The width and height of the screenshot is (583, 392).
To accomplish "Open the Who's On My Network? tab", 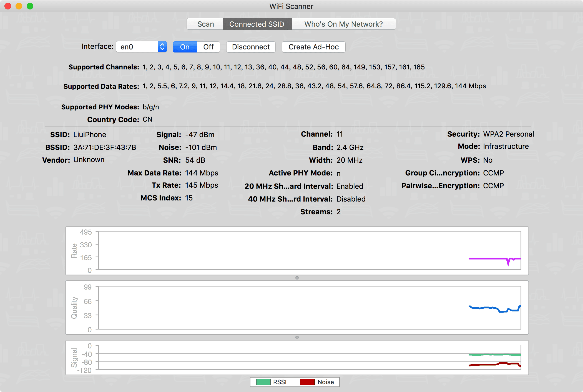I will (344, 24).
